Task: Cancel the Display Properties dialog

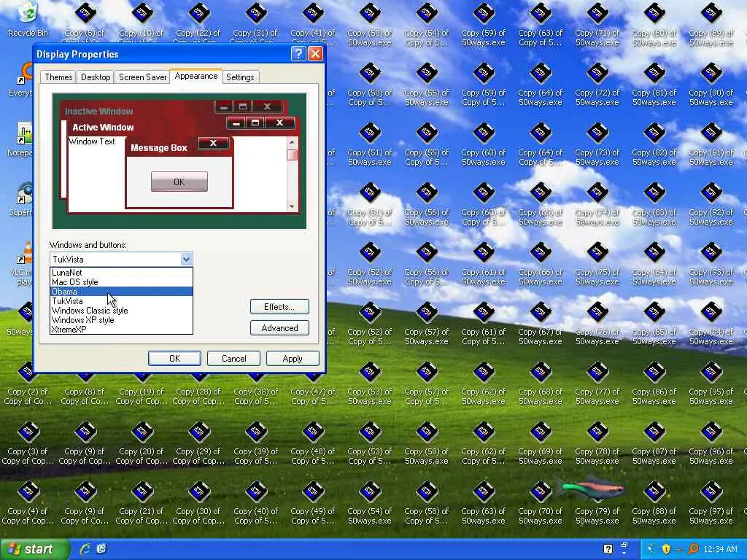Action: click(233, 358)
